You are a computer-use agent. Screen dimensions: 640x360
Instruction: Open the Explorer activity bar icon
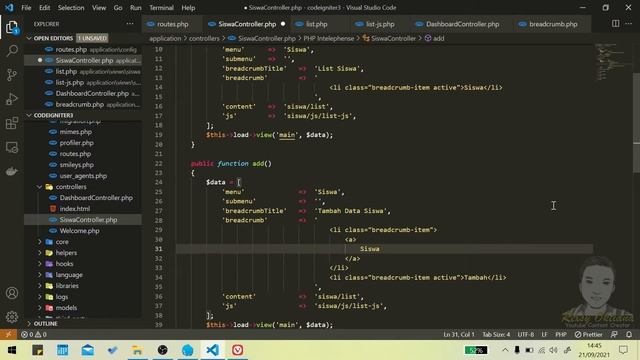tap(12, 28)
